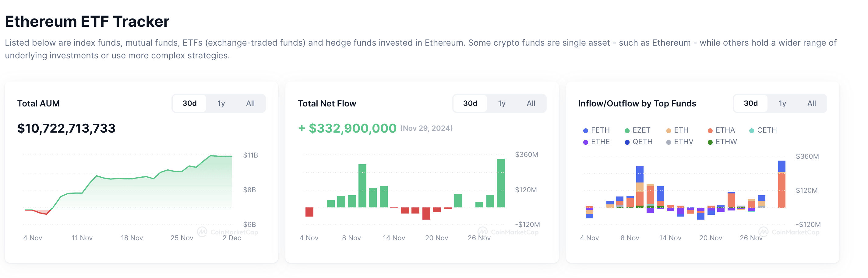The height and width of the screenshot is (278, 868).
Task: Select 30d in Inflow/Outflow by Top Funds
Action: 751,103
